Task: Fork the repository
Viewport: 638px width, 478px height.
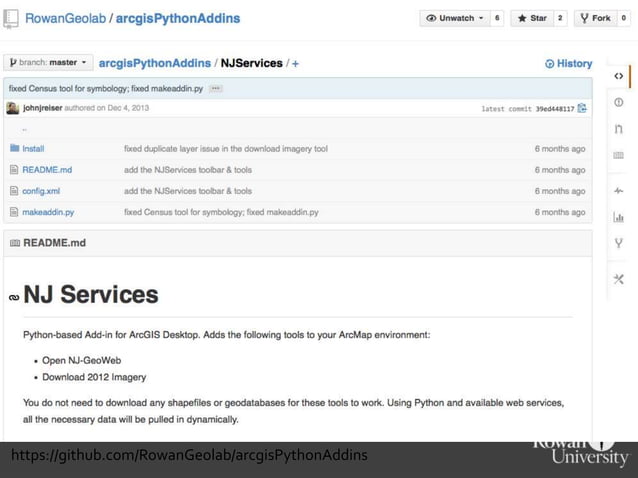Action: coord(596,18)
